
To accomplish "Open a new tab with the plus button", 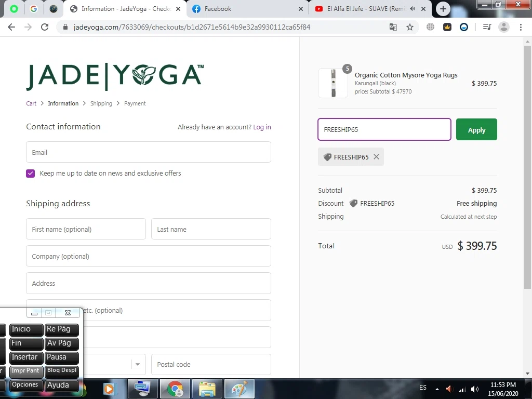I will pos(443,9).
